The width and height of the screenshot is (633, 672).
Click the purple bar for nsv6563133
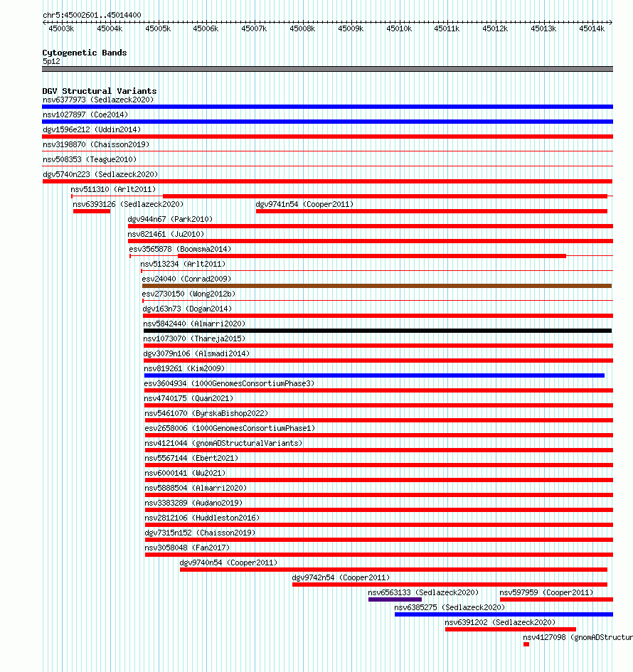395,599
